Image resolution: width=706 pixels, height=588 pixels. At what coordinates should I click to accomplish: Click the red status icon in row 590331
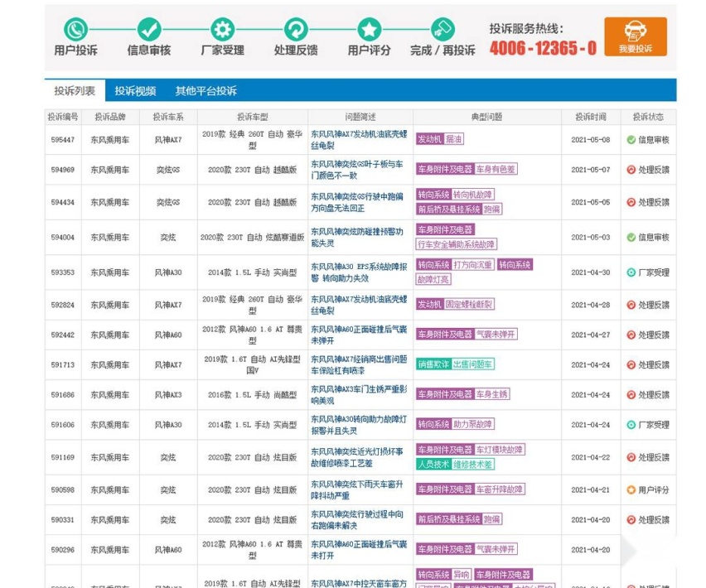[x=631, y=519]
